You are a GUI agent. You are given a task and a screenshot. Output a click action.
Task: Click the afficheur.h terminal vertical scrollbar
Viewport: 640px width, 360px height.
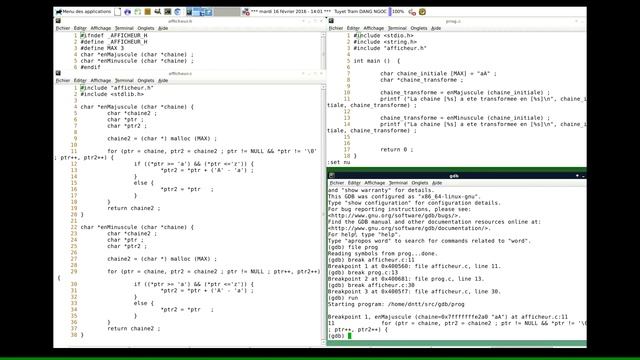click(323, 51)
